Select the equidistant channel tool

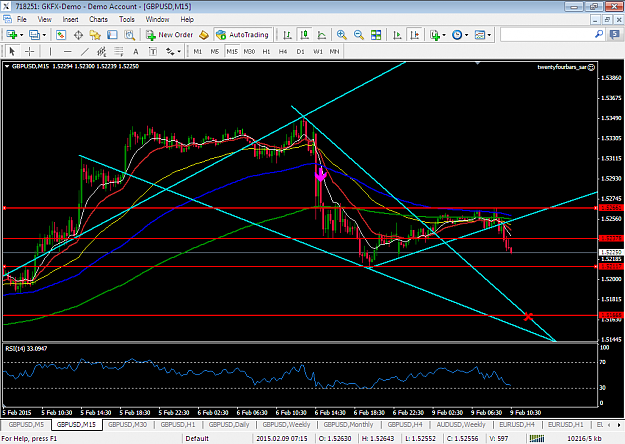[102, 51]
